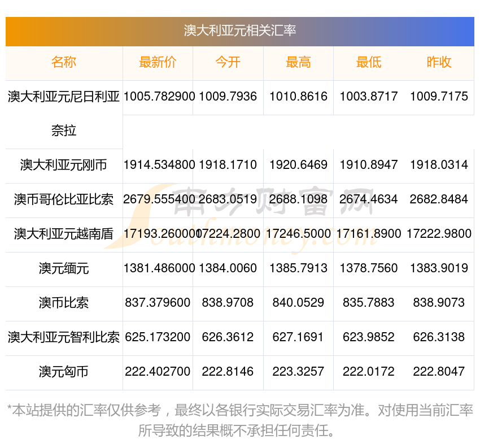Click row name 澳币比索
The image size is (480, 448).
[64, 303]
